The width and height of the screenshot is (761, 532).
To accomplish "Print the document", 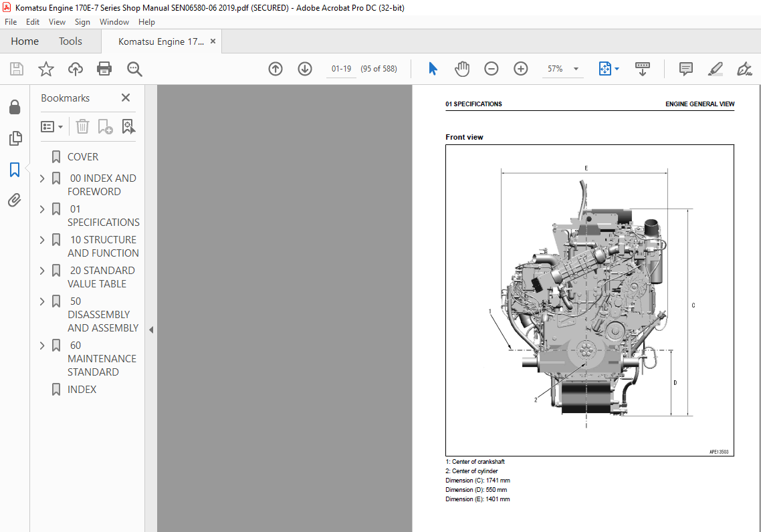I will (x=104, y=69).
